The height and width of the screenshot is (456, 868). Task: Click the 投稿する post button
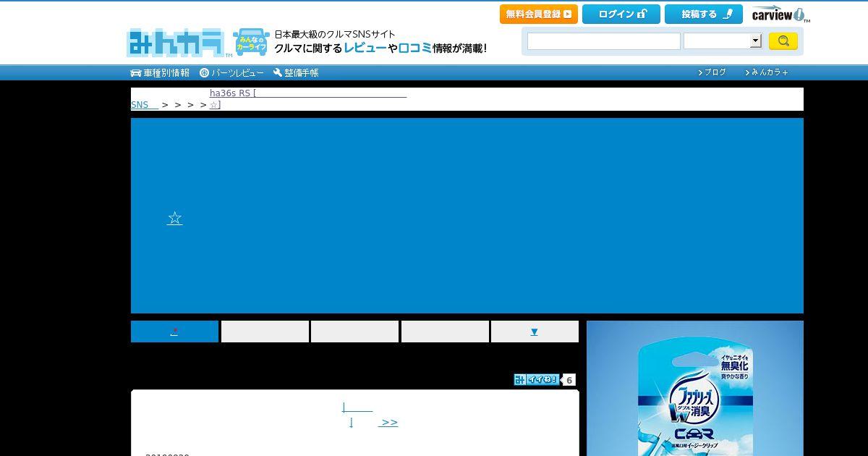(704, 14)
